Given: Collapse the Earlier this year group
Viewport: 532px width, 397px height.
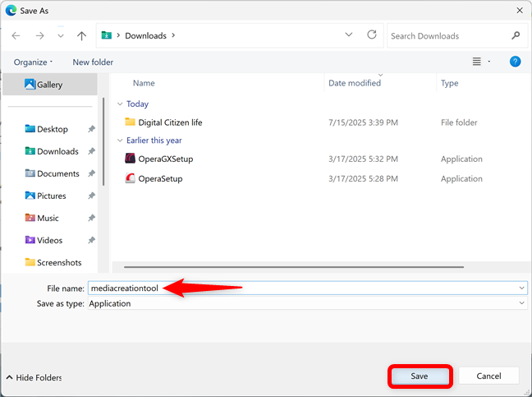Looking at the screenshot, I should (x=120, y=141).
